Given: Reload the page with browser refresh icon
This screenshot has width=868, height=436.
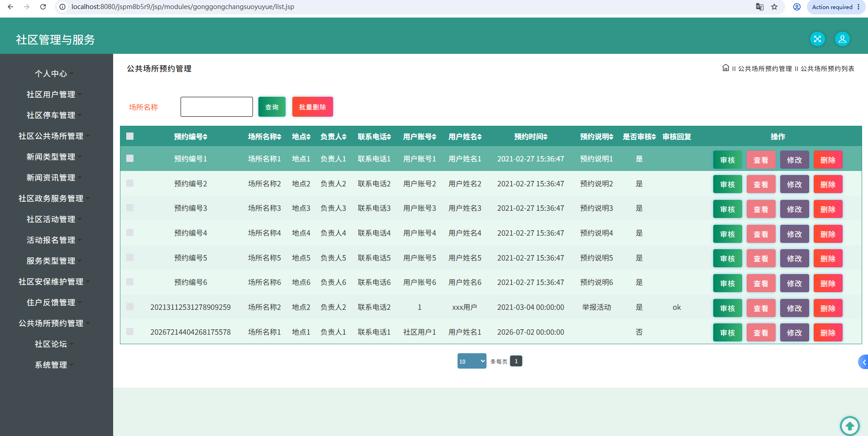Looking at the screenshot, I should pos(43,7).
